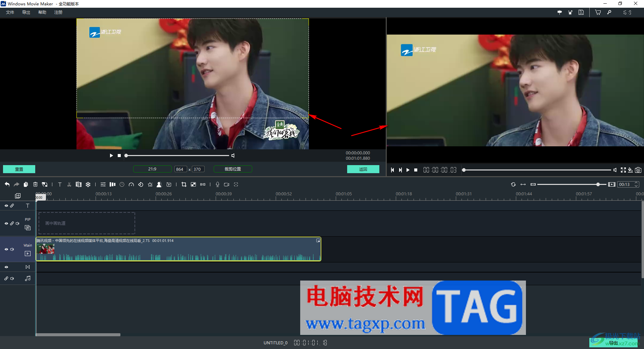Image resolution: width=644 pixels, height=349 pixels.
Task: Click the star effects icon
Action: click(150, 185)
